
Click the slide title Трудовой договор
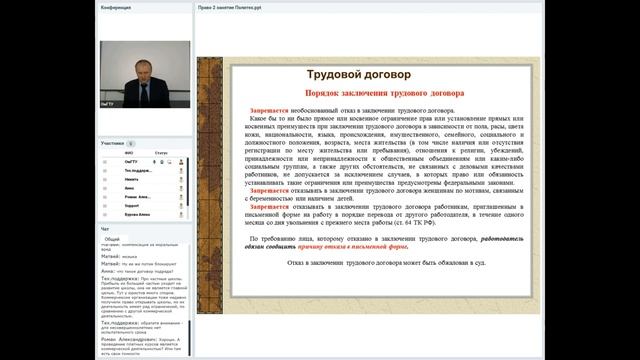click(359, 74)
